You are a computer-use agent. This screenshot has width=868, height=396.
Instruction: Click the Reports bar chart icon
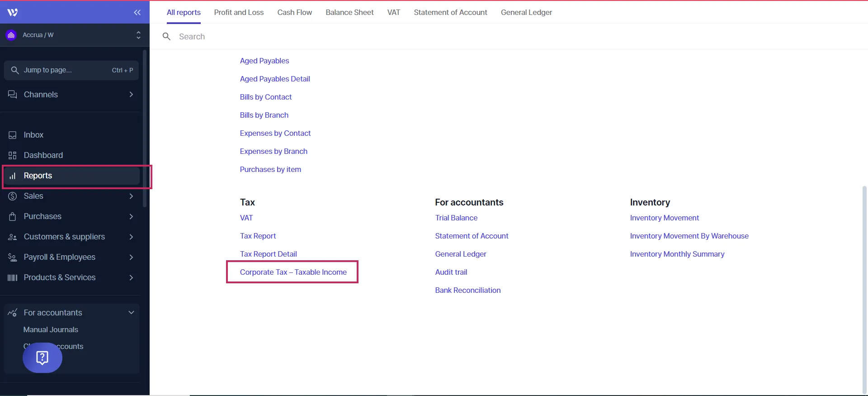tap(13, 176)
